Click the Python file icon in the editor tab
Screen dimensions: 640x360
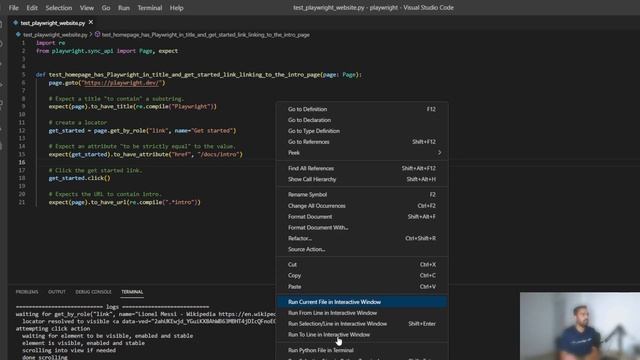coord(16,23)
